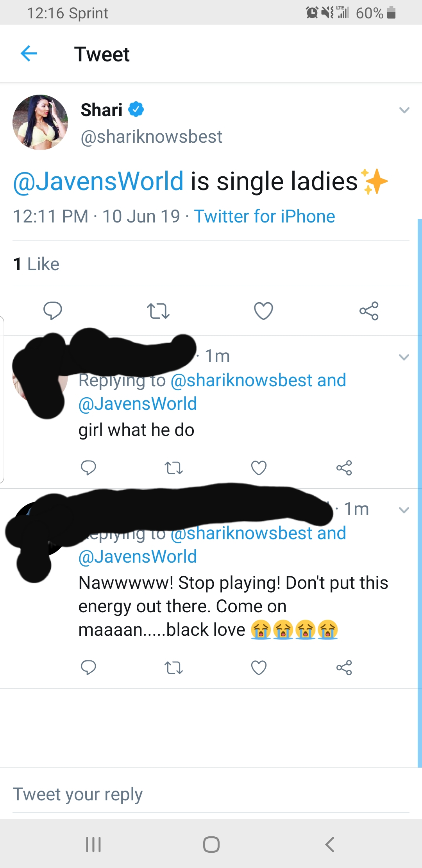Image resolution: width=422 pixels, height=868 pixels.
Task: Expand chevron menu on first reply
Action: click(404, 357)
